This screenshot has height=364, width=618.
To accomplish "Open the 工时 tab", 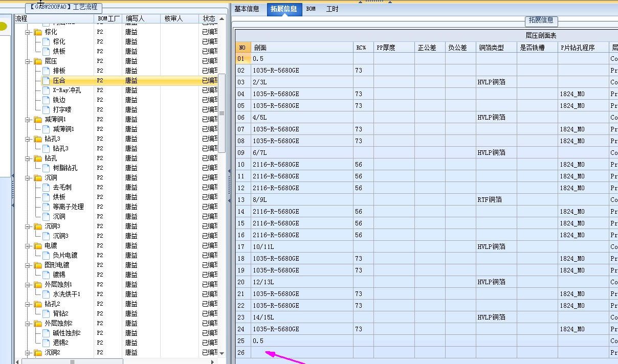I will [333, 9].
